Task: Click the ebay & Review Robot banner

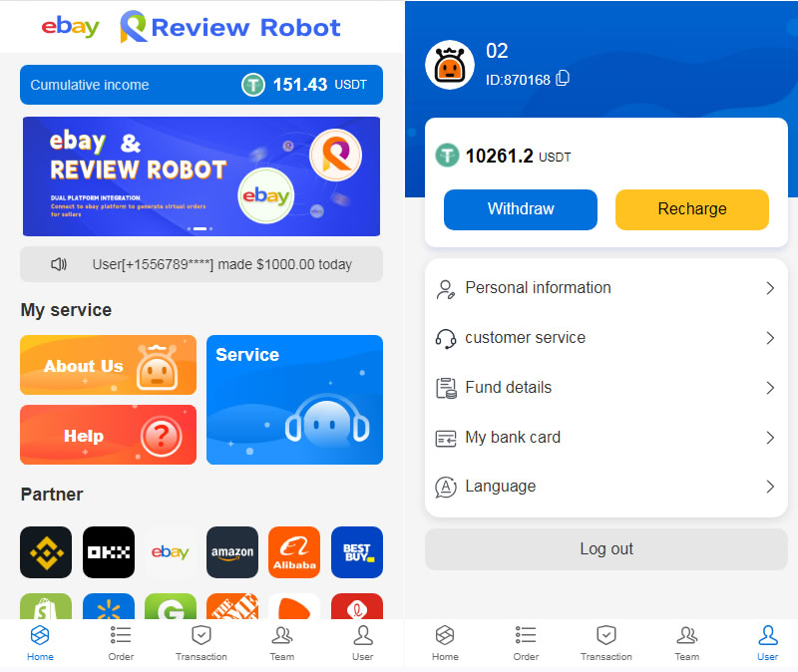Action: point(201,176)
